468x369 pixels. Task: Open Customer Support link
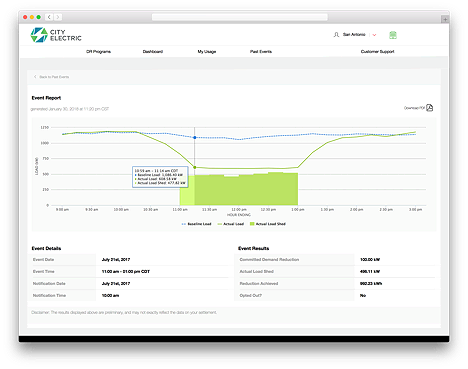tap(377, 52)
